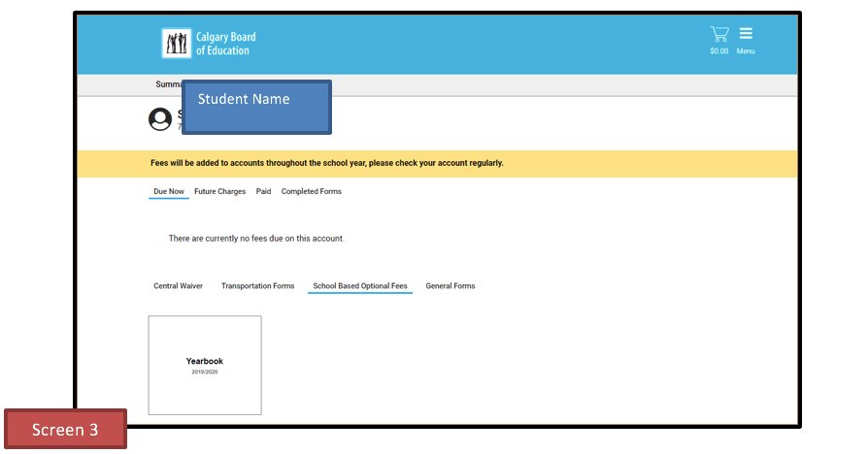Select School Based Optional Fees tab
This screenshot has width=868, height=454.
[x=360, y=286]
